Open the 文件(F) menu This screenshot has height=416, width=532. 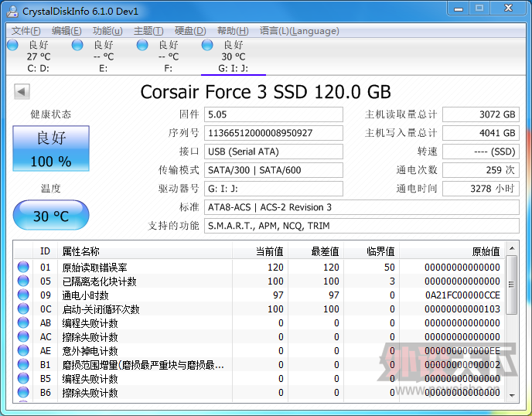26,31
